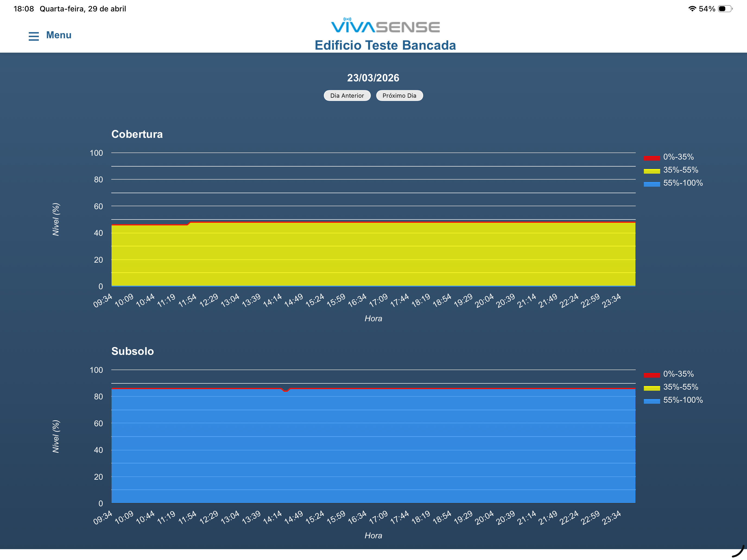Screen dimensions: 747x560
Task: Select the Edificio Teste Bancada title
Action: click(x=385, y=45)
